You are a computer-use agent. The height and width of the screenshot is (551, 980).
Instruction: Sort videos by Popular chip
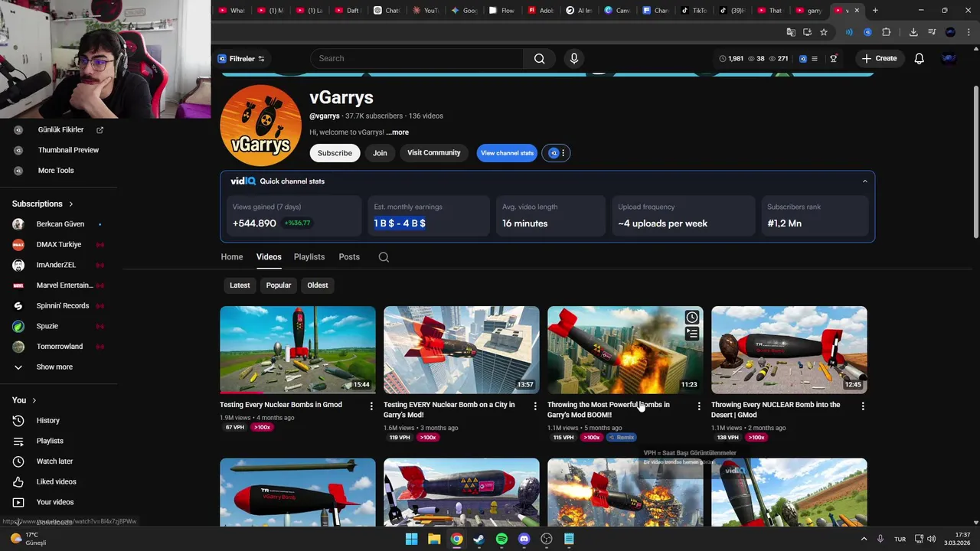pos(279,285)
